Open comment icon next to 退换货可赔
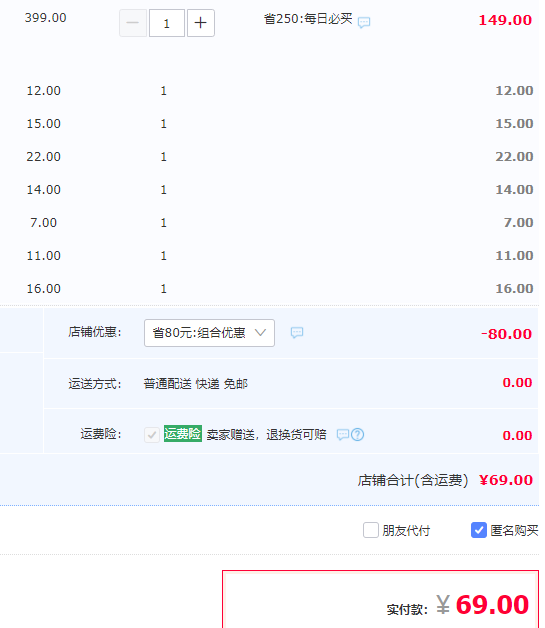Image resolution: width=545 pixels, height=628 pixels. [343, 435]
